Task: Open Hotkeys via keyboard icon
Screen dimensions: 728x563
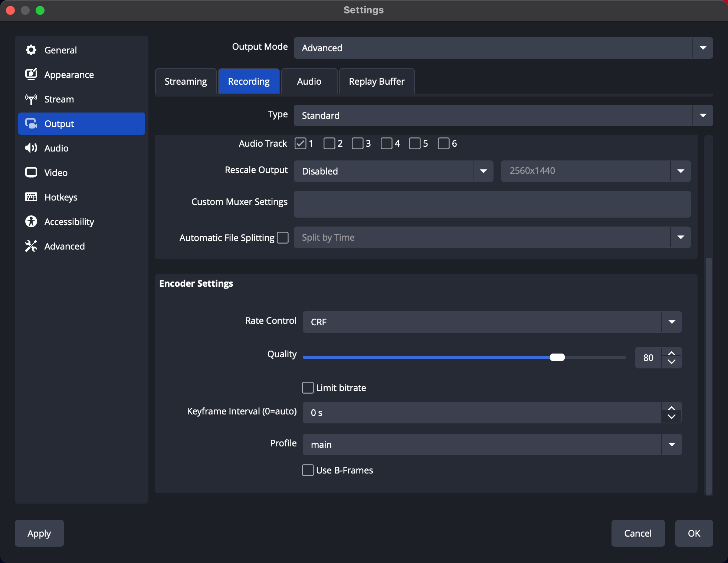Action: pyautogui.click(x=32, y=197)
